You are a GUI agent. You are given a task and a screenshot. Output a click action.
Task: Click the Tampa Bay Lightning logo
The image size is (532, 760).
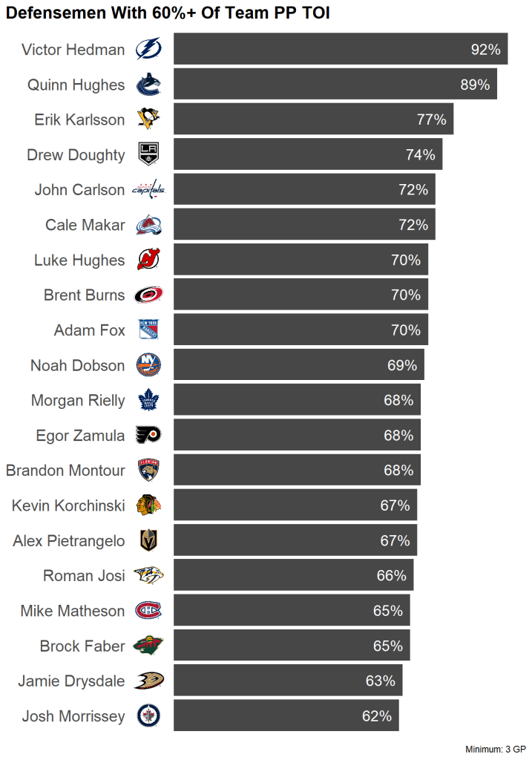[148, 50]
